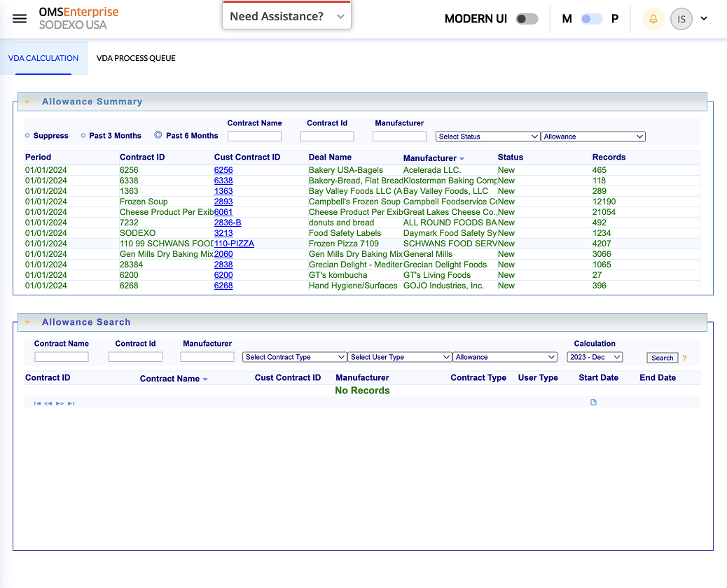Open the notifications bell
The image size is (727, 588).
[653, 19]
